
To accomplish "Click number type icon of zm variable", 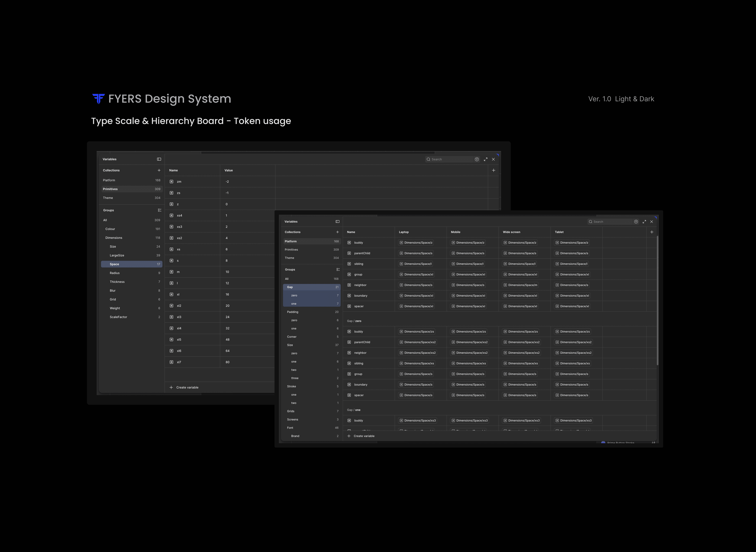I will tap(171, 181).
